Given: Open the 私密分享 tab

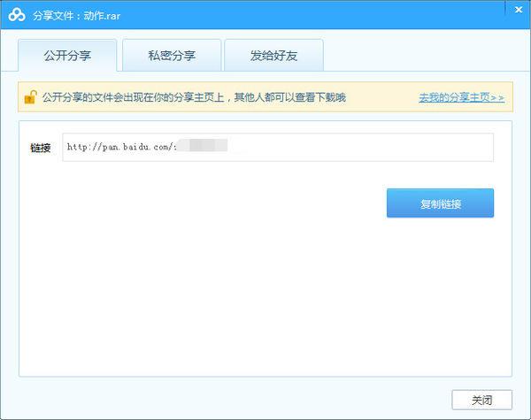Looking at the screenshot, I should click(172, 56).
